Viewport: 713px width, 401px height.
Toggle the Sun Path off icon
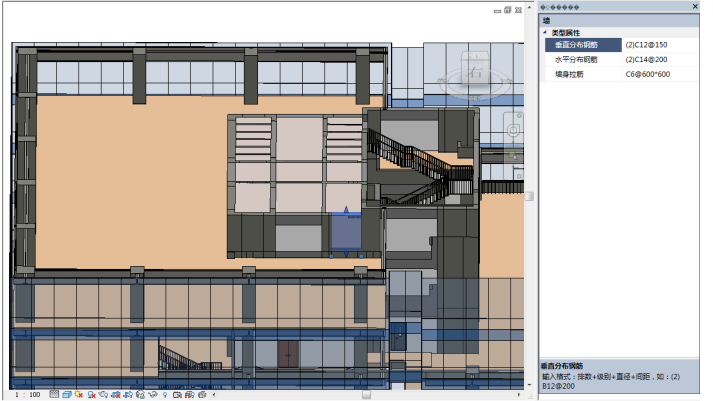pos(79,394)
